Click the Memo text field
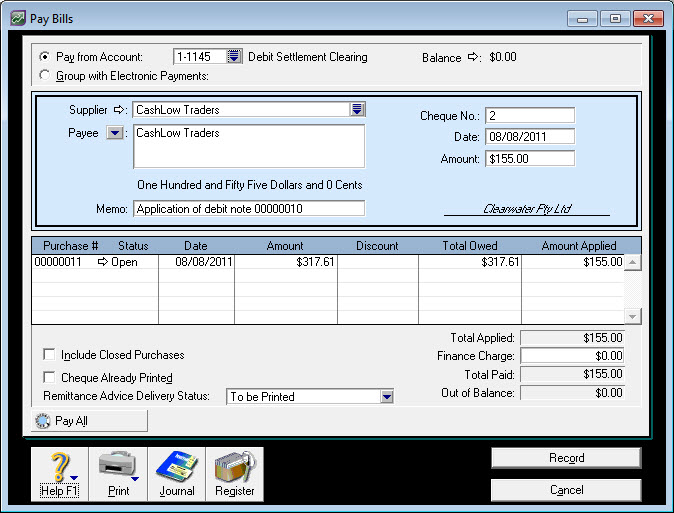This screenshot has width=674, height=513. pyautogui.click(x=249, y=209)
